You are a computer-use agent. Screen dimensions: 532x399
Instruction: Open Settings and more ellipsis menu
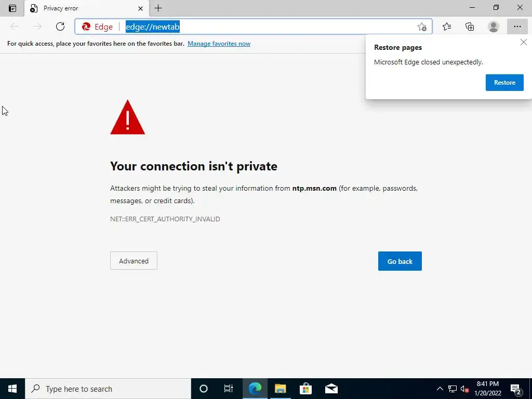(517, 26)
